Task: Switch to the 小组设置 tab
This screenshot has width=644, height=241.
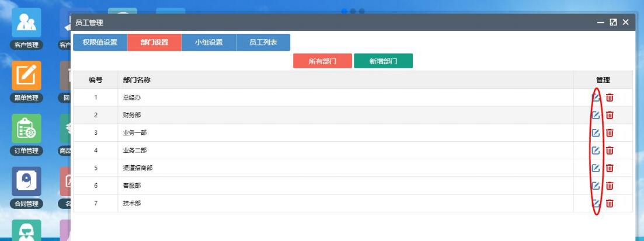Action: 208,43
